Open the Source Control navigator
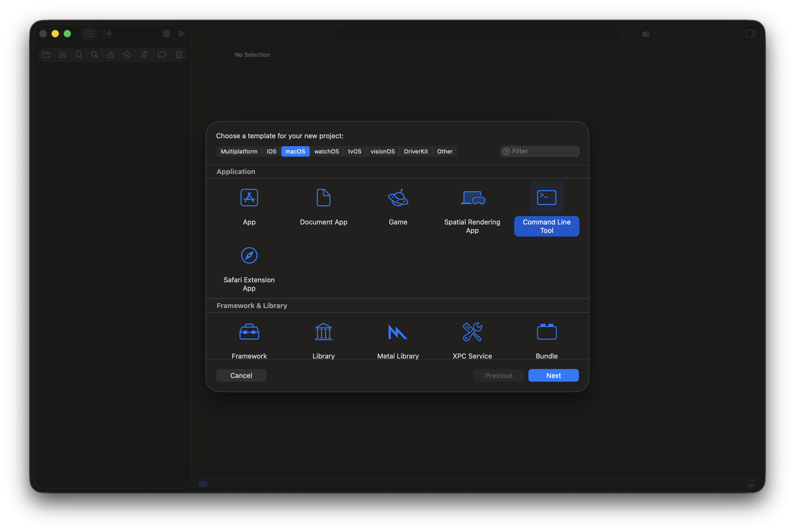Image resolution: width=795 pixels, height=532 pixels. (62, 55)
